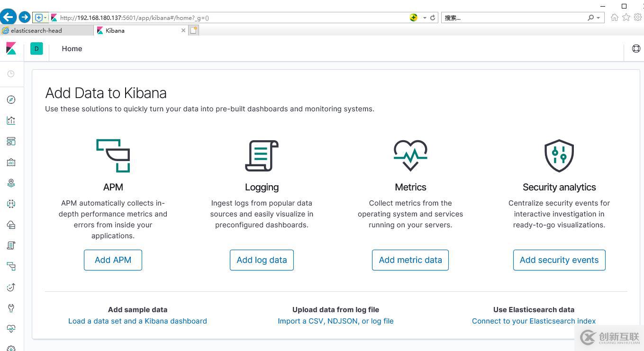644x351 pixels.
Task: Refresh the page with reload icon
Action: (433, 18)
